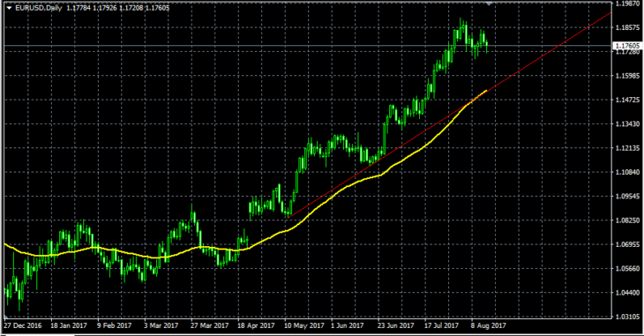644x336 pixels.
Task: Click price level 1.18575 on axis
Action: coord(627,27)
